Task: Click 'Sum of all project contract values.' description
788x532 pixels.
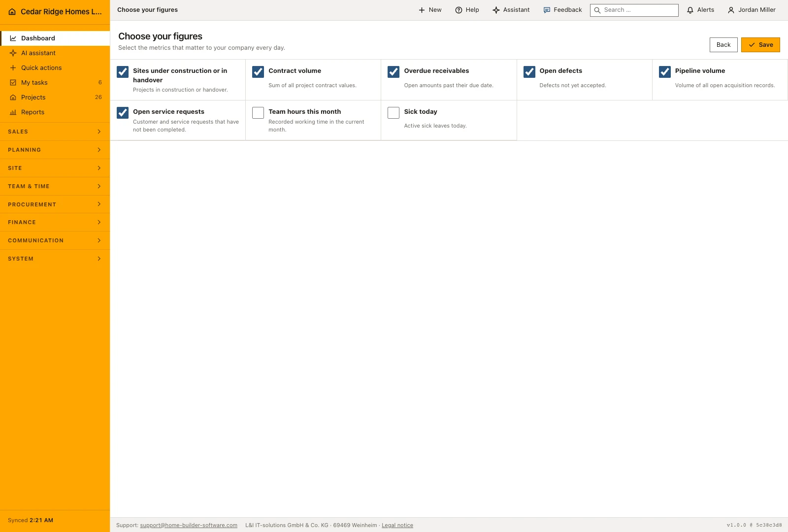Action: (312, 86)
